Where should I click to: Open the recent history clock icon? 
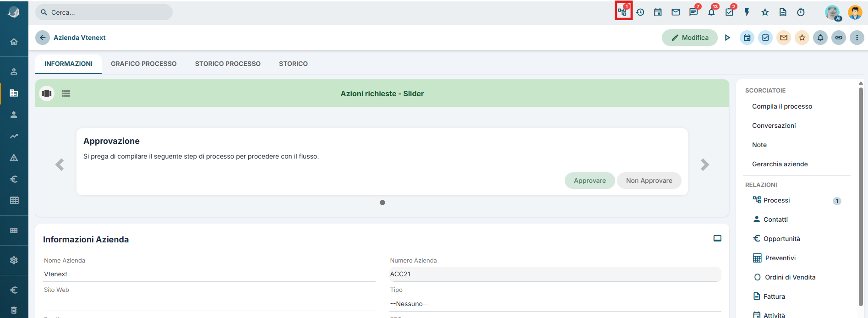[x=640, y=12]
